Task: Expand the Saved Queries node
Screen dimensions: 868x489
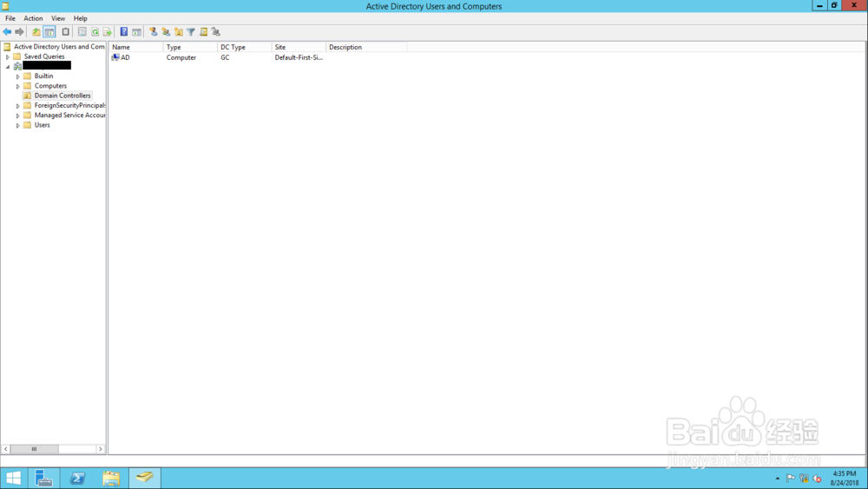Action: (x=7, y=57)
